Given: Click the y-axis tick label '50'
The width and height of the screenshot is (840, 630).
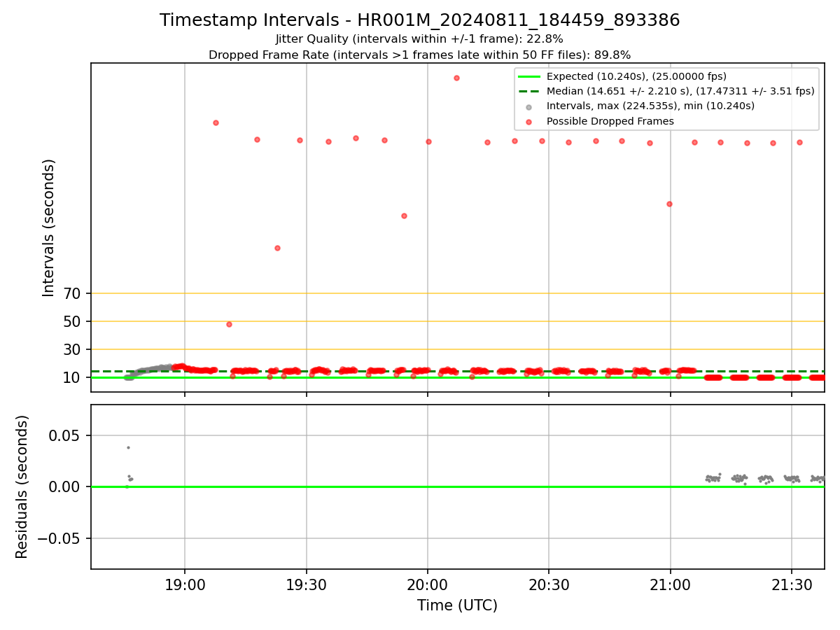Looking at the screenshot, I should click(x=73, y=321).
